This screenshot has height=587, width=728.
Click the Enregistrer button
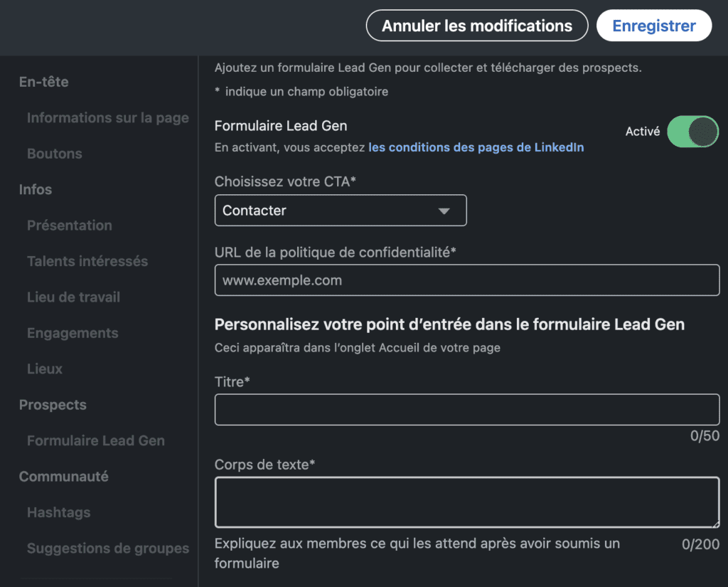coord(653,26)
